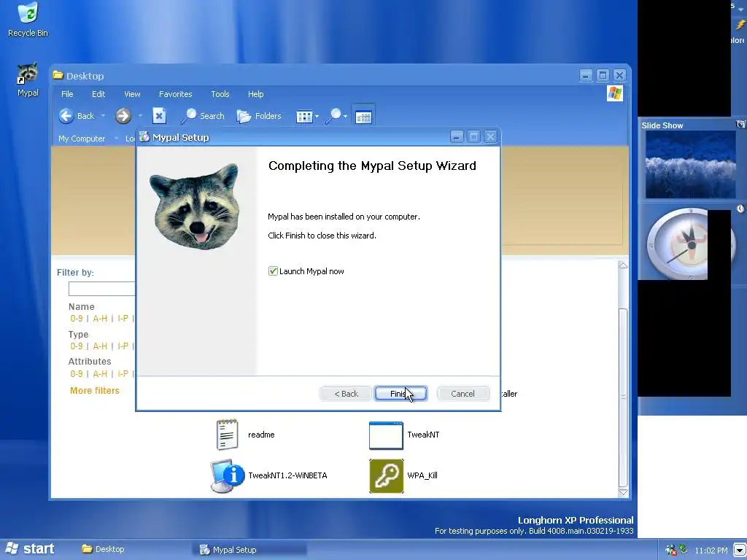Viewport: 747px width, 560px height.
Task: Click the vertical scrollbar thumb in Desktop window
Action: click(623, 396)
